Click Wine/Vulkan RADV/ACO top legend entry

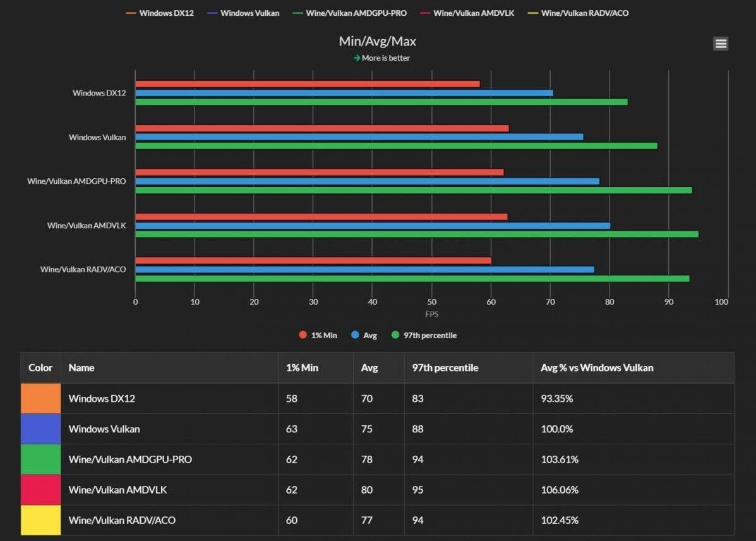[579, 13]
